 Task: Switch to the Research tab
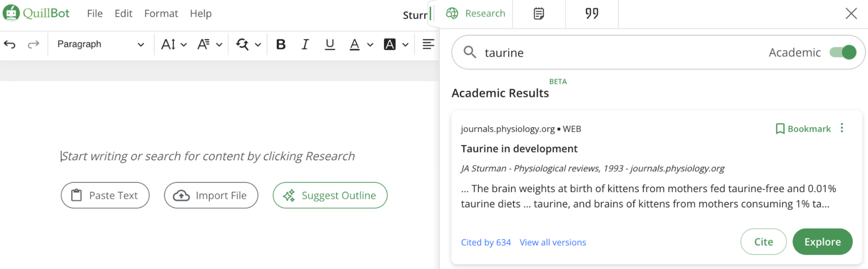(476, 14)
